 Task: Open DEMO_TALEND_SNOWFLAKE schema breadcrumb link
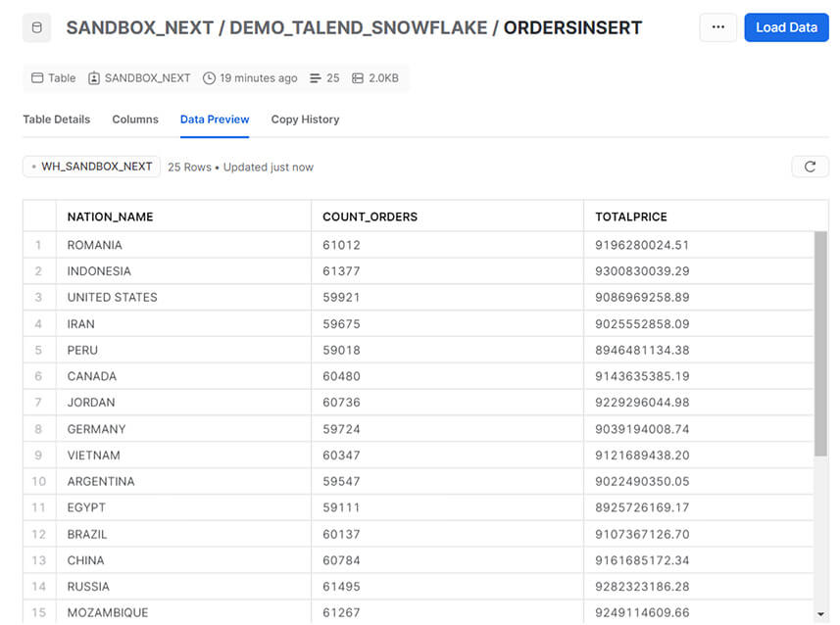pos(359,27)
